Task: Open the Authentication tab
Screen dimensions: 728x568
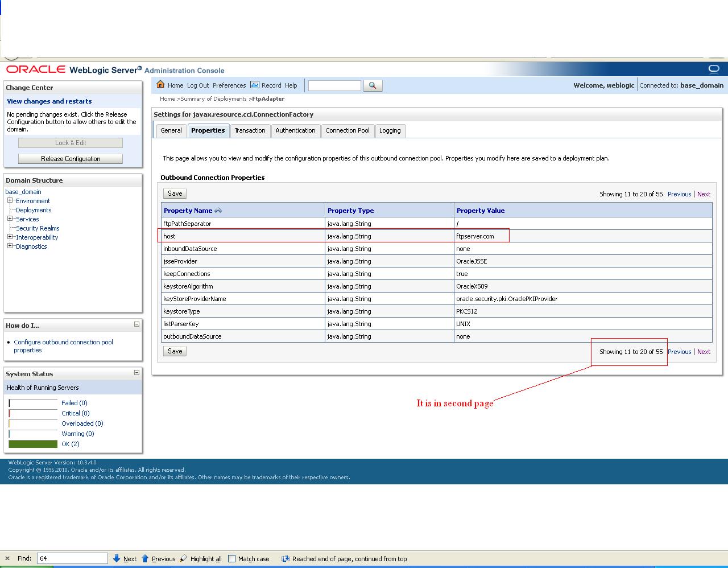Action: 295,130
